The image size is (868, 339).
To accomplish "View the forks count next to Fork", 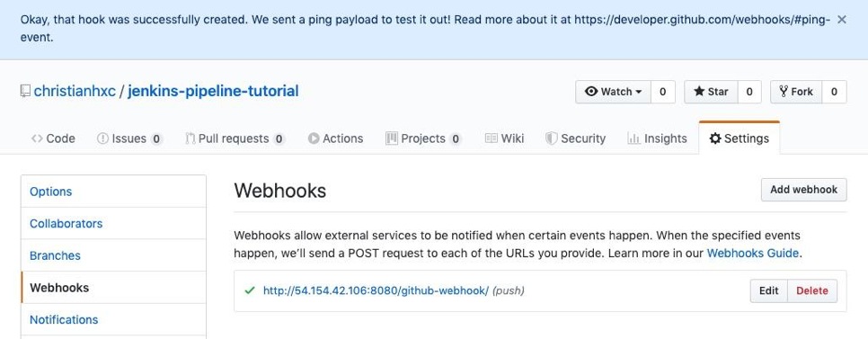I will click(x=834, y=92).
